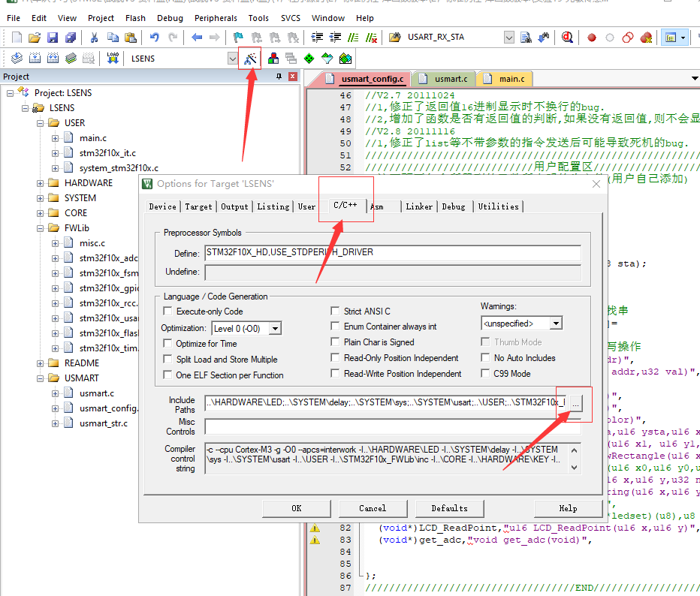Toggle Strict ANSI C checkbox
The height and width of the screenshot is (596, 700).
[335, 311]
